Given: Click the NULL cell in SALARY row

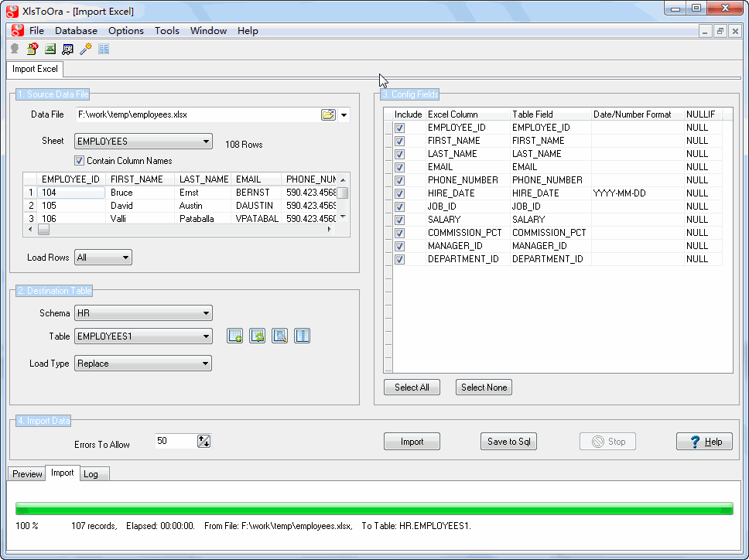Looking at the screenshot, I should [x=703, y=220].
